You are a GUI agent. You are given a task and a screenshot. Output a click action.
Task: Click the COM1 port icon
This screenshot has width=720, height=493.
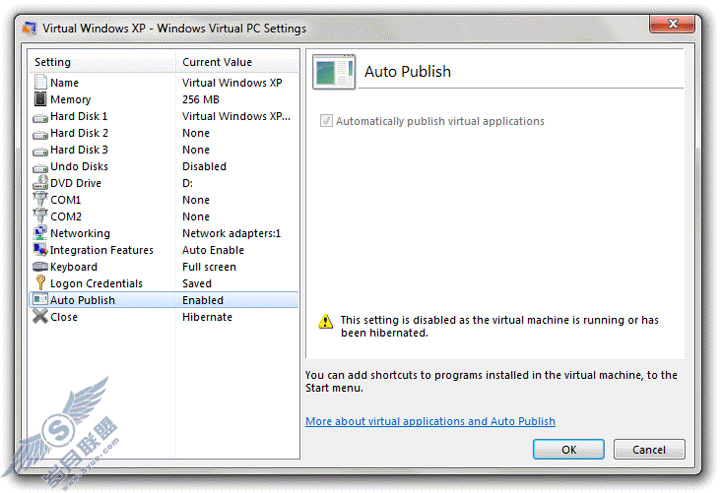pyautogui.click(x=40, y=199)
